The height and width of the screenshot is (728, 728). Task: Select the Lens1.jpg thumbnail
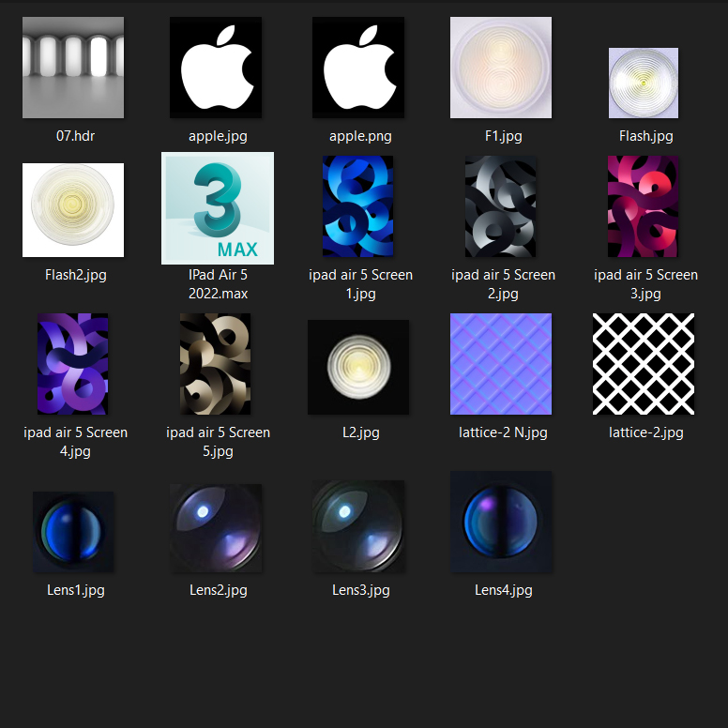(x=73, y=532)
